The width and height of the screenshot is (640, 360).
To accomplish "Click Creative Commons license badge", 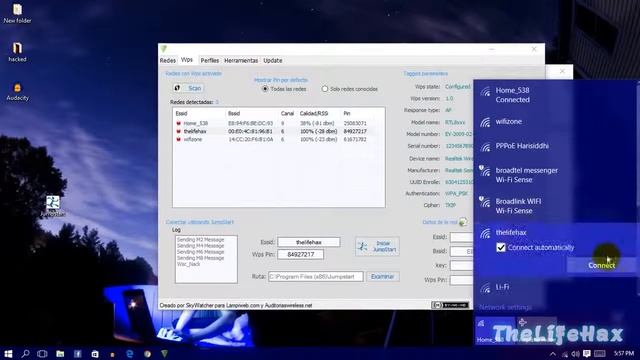I will (x=450, y=305).
